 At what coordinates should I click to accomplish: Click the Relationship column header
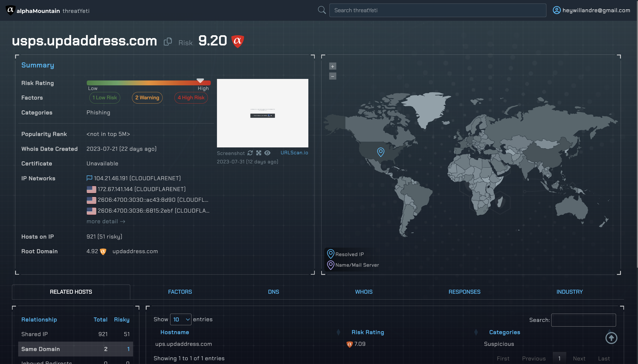39,319
